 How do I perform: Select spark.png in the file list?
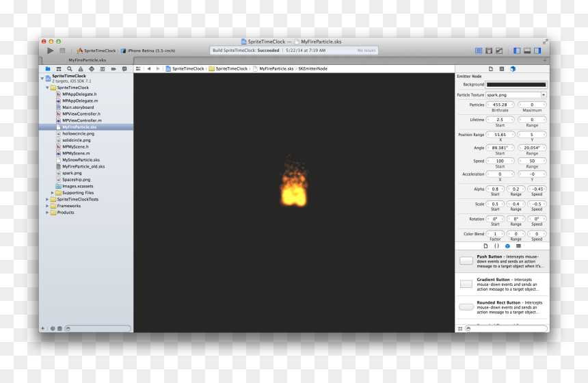click(72, 173)
